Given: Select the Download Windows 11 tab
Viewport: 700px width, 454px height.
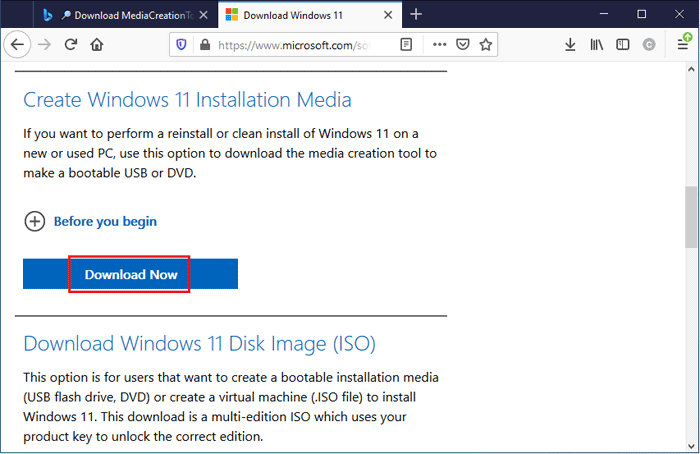Looking at the screenshot, I should (x=310, y=15).
